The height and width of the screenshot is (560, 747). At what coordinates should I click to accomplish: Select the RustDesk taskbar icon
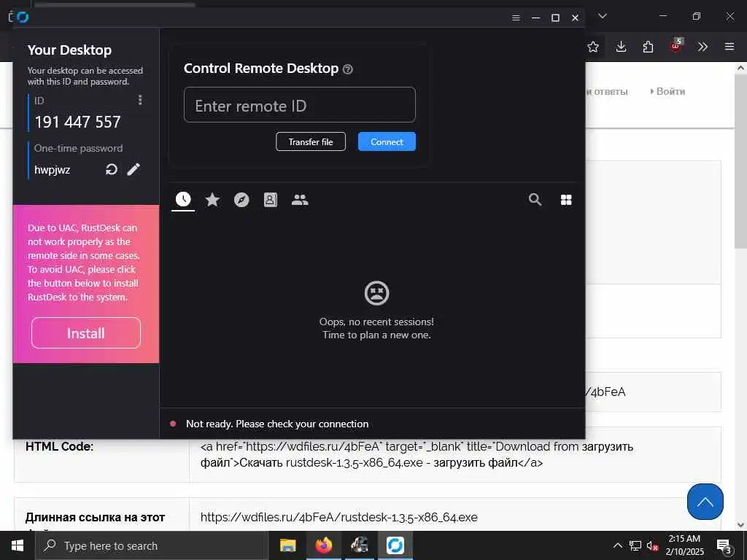tap(395, 545)
